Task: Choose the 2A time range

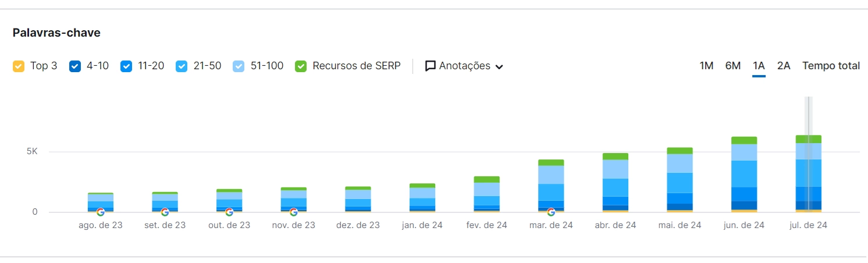Action: point(784,66)
